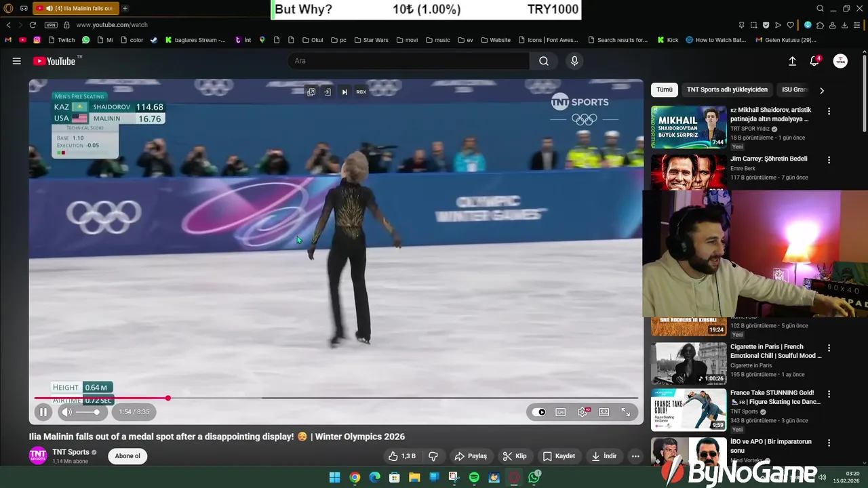Expand filter chips with right arrow
Screen dimensions: 868x488
[x=822, y=90]
